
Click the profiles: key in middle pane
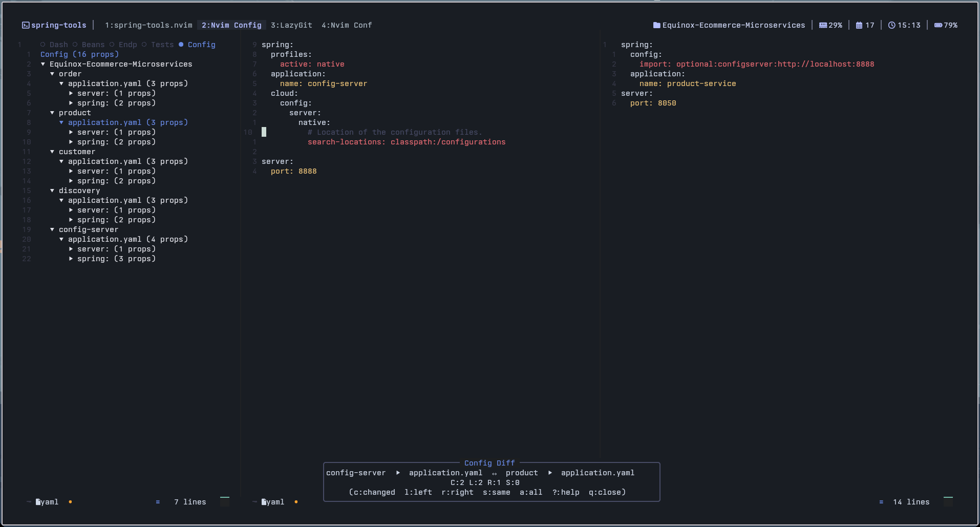point(291,54)
